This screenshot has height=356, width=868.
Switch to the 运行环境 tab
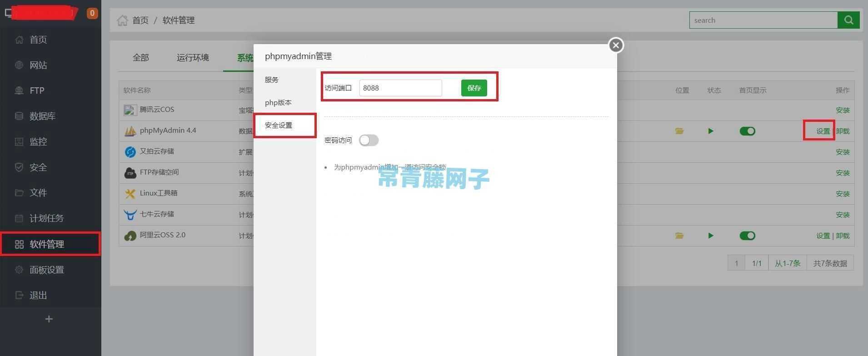[193, 58]
